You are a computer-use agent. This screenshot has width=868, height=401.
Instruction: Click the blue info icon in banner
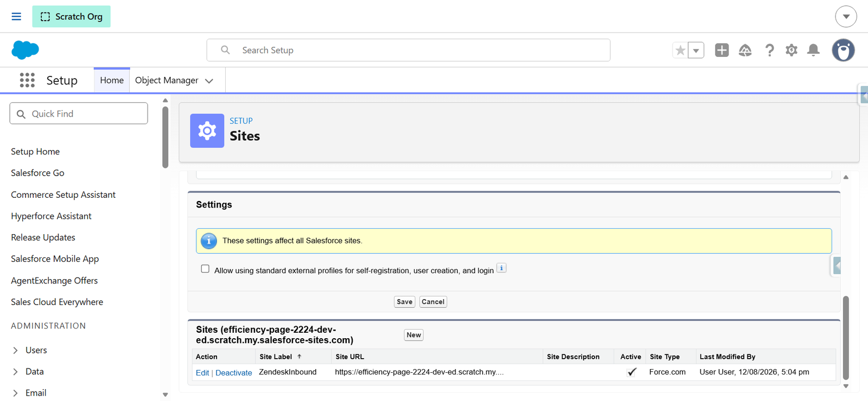(x=209, y=241)
